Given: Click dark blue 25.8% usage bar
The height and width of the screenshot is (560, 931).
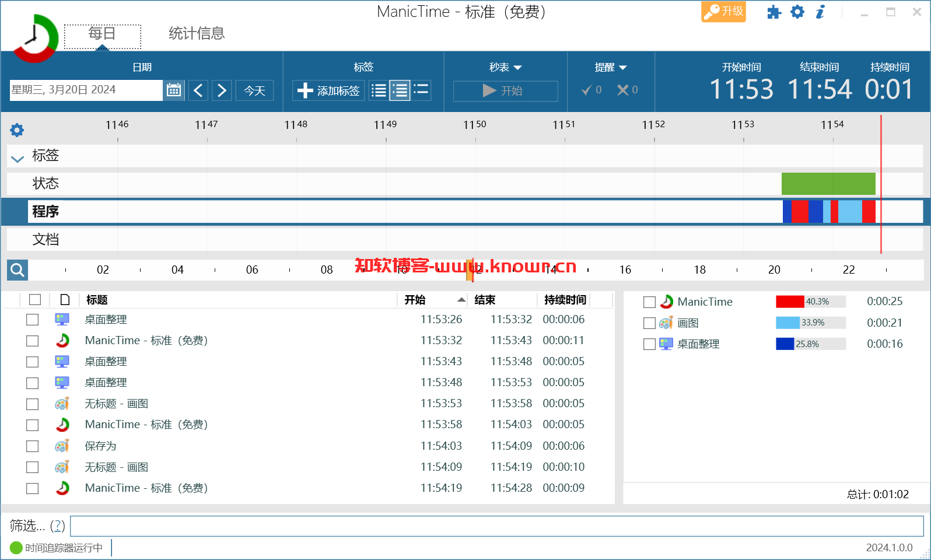Looking at the screenshot, I should tap(785, 344).
